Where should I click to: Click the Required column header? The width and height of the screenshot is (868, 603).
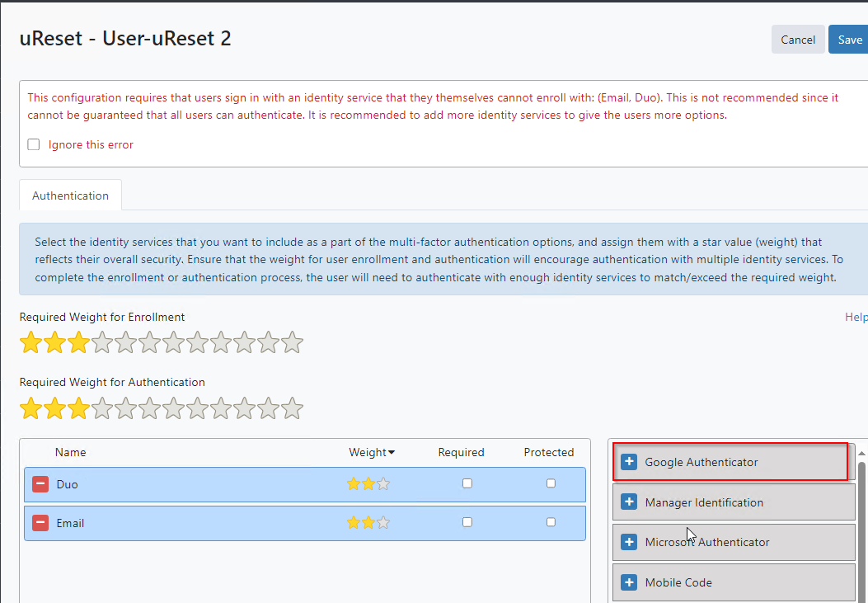click(461, 452)
